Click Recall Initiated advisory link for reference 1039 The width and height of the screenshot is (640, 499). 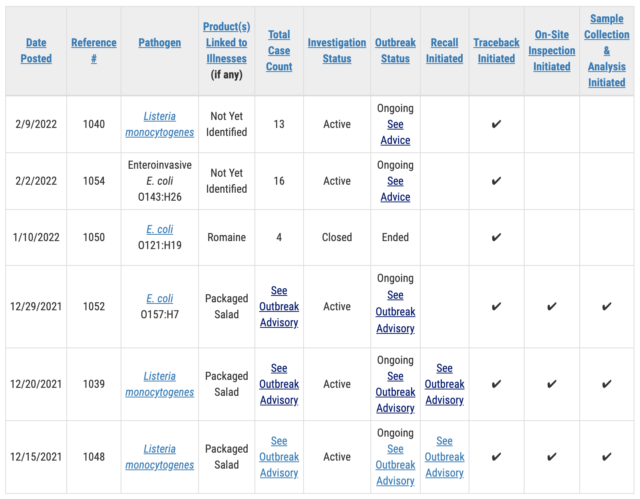(x=444, y=384)
